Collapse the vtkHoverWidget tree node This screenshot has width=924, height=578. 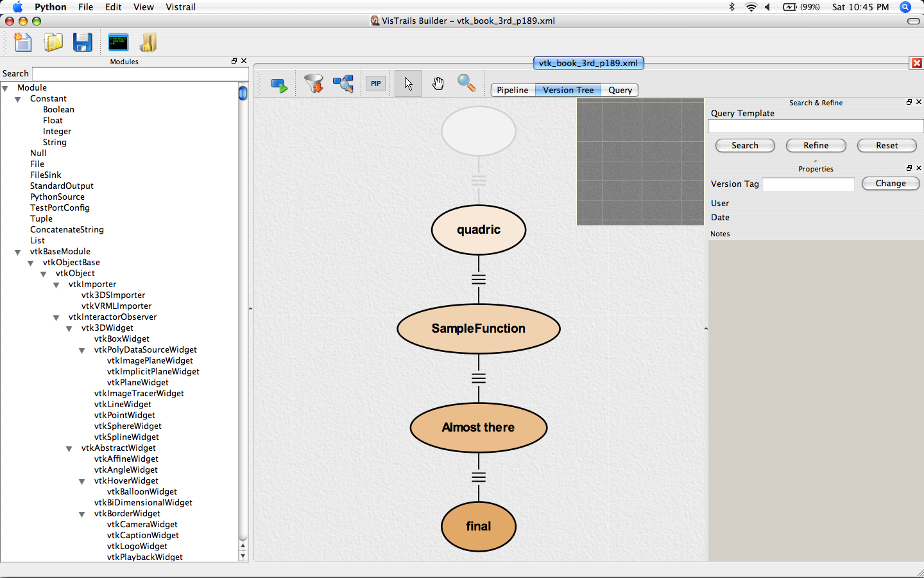82,481
